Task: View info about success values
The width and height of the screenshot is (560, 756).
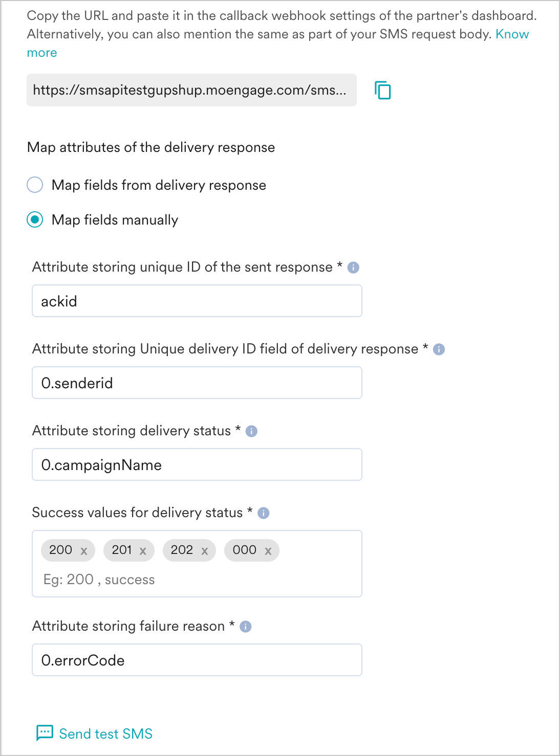Action: (x=264, y=513)
